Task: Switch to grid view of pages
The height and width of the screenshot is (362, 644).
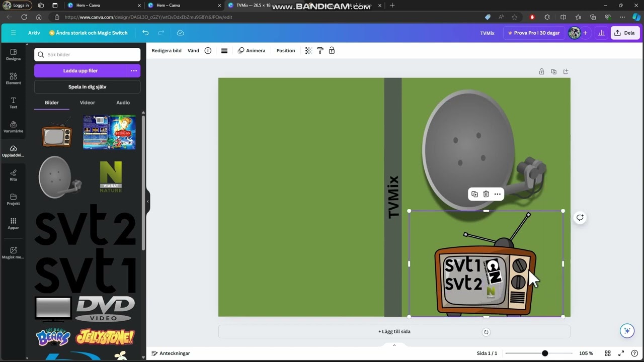Action: coord(608,353)
